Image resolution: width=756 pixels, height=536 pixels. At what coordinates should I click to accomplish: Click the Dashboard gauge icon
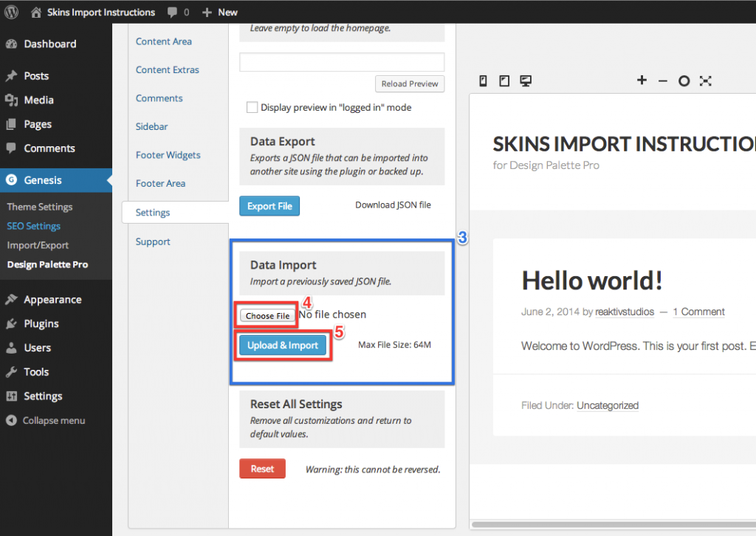[12, 44]
